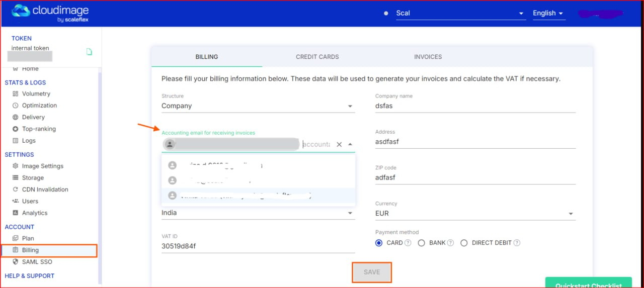Image resolution: width=644 pixels, height=288 pixels.
Task: Open the Quickstart Checklist button
Action: tap(588, 283)
